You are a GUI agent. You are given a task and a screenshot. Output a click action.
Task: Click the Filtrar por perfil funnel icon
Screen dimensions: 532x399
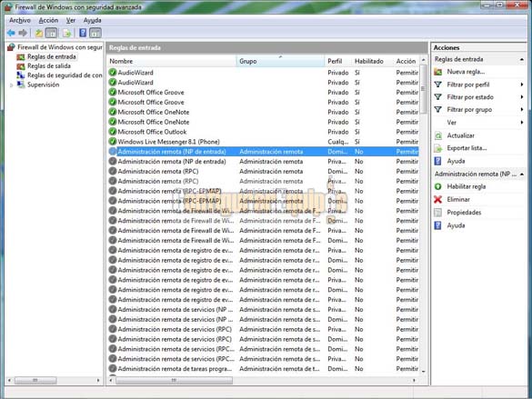(438, 85)
